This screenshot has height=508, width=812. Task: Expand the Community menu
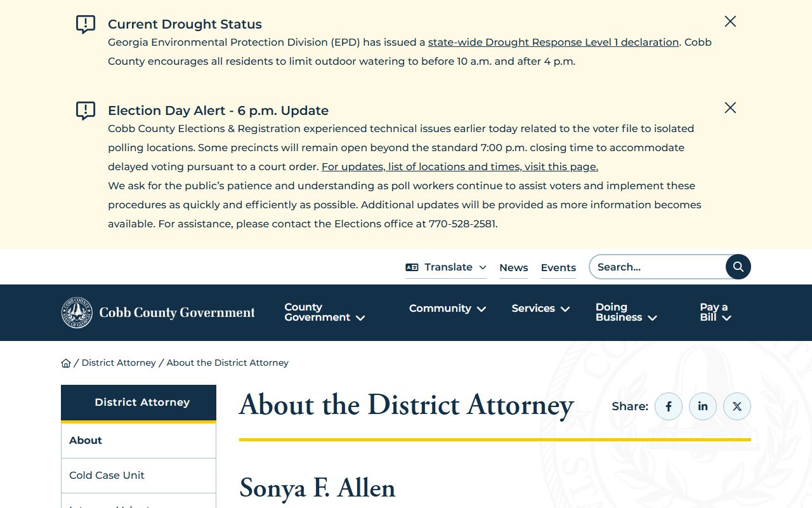(x=448, y=309)
